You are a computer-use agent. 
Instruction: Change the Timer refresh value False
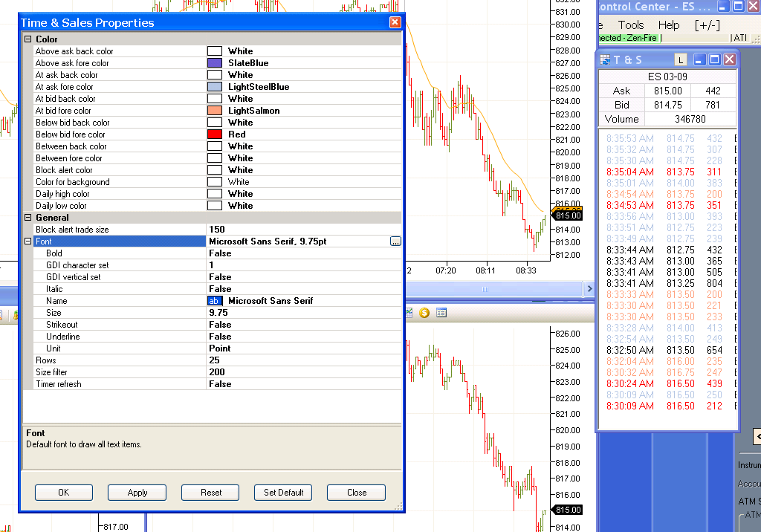tap(304, 384)
